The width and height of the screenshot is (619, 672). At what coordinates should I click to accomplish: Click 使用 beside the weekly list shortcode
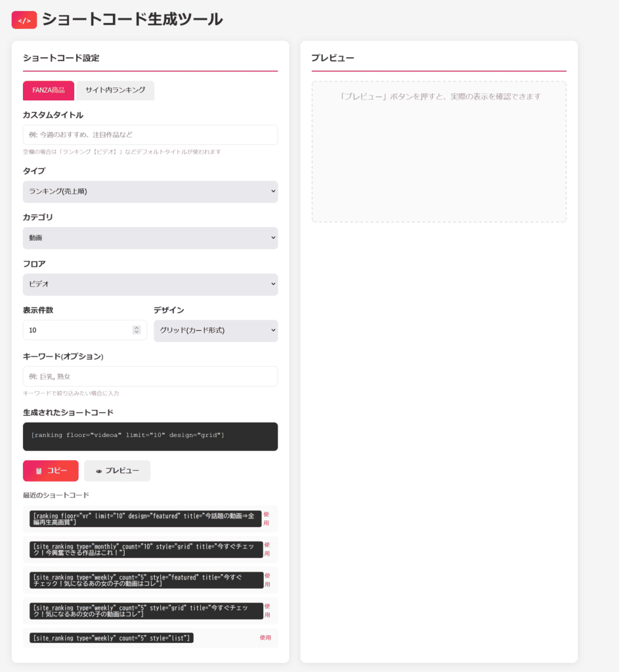(x=265, y=638)
